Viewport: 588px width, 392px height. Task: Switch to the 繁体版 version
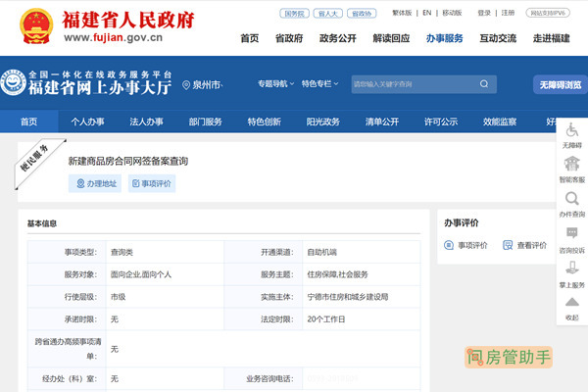(402, 13)
